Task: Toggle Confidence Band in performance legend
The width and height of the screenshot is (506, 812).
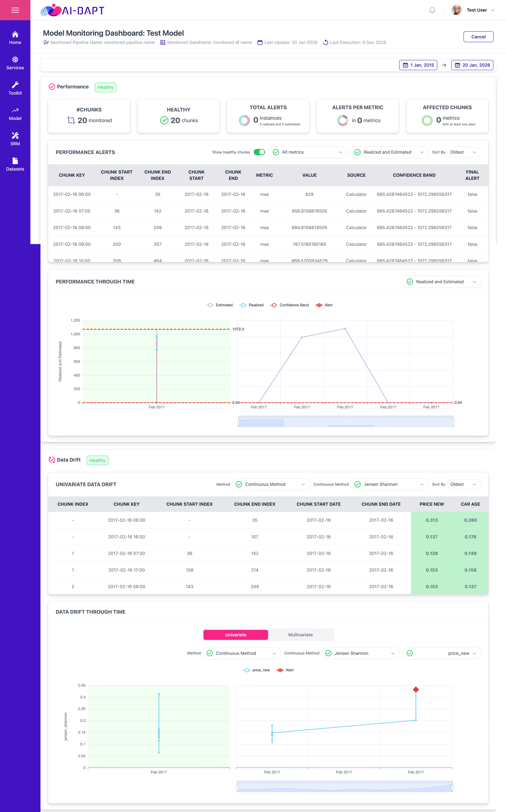Action: click(x=290, y=305)
